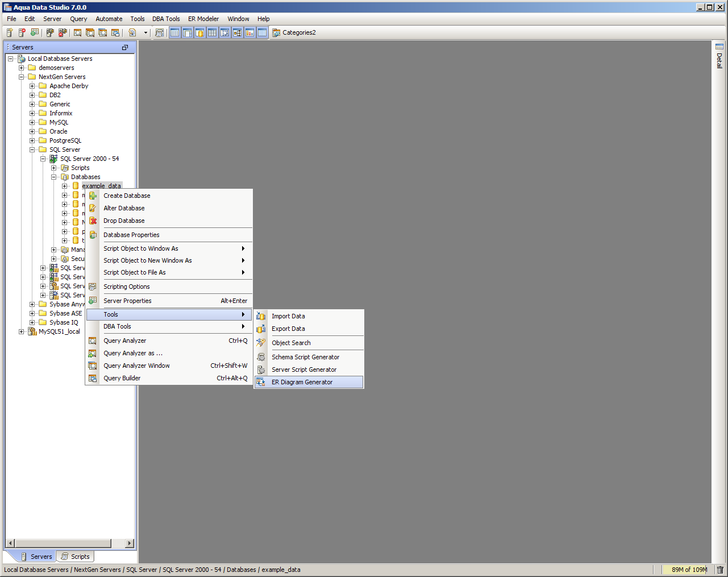Click the Schema Script Generator icon
The width and height of the screenshot is (728, 577).
[x=261, y=357]
